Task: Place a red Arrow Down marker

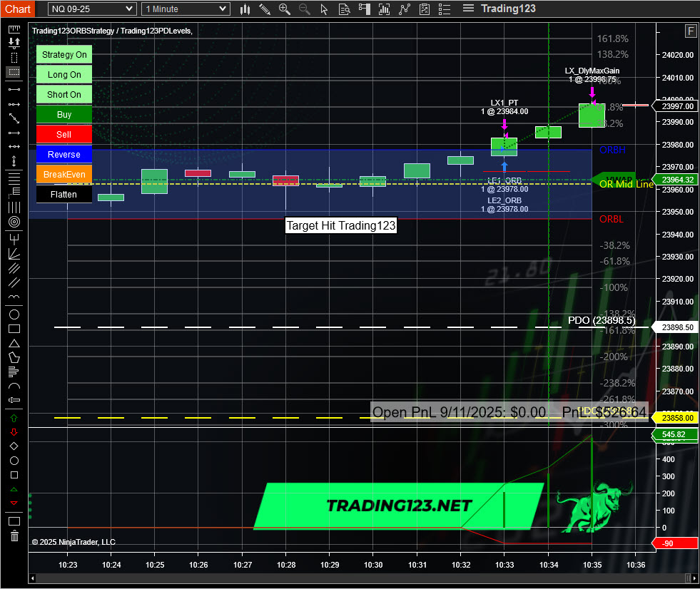Action: pyautogui.click(x=14, y=432)
